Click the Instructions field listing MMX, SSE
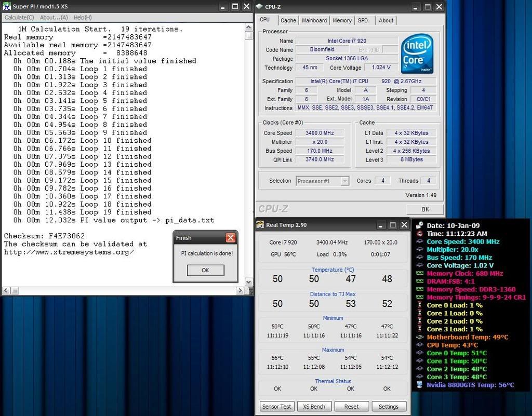Screen dimensions: 532x416 [365, 108]
